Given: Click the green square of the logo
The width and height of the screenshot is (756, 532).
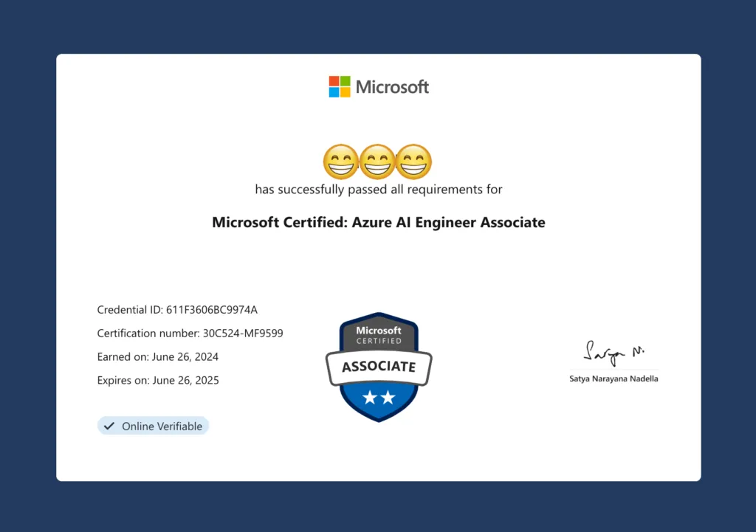Looking at the screenshot, I should pos(346,80).
